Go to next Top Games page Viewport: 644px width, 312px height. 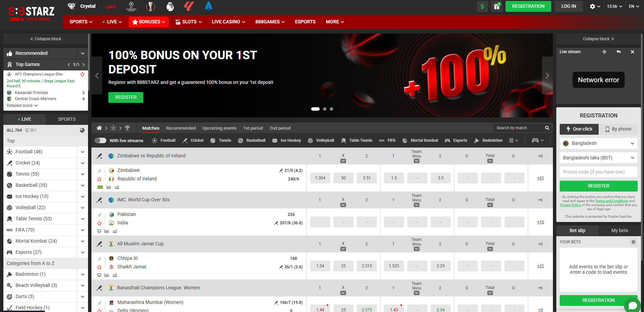(x=84, y=65)
